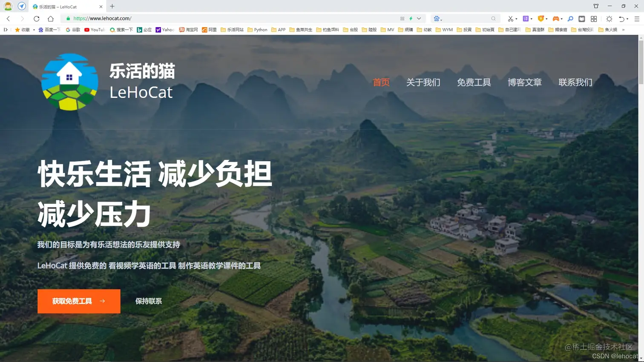
Task: Open the 联系我们 link in the navigation
Action: (x=575, y=83)
